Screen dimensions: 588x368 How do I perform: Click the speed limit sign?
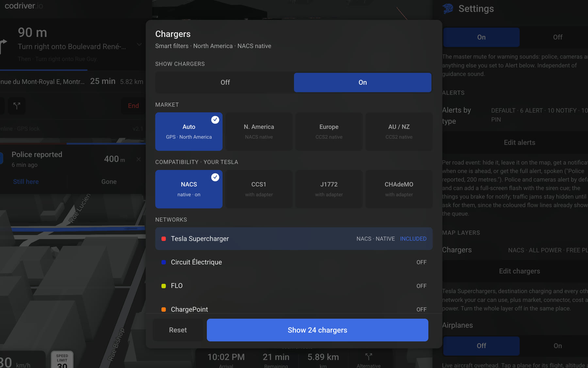pyautogui.click(x=62, y=360)
